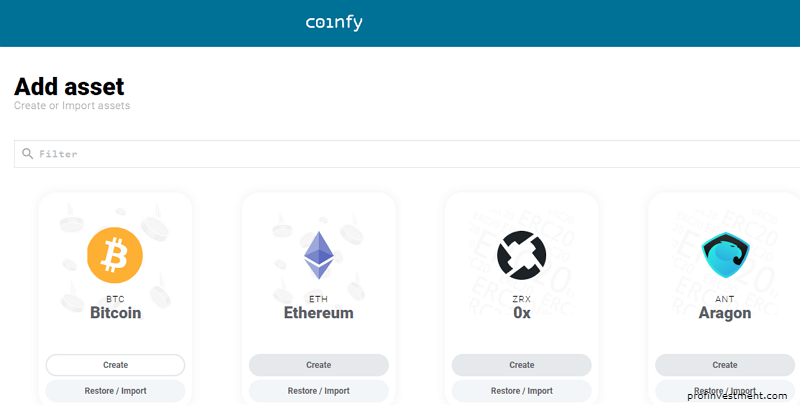The height and width of the screenshot is (405, 800).
Task: Click the Aragon name label
Action: coord(725,313)
